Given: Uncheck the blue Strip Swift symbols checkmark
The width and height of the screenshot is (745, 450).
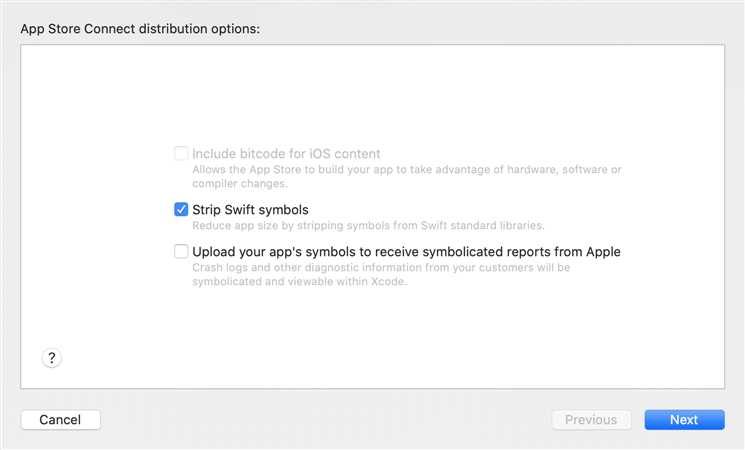Looking at the screenshot, I should pos(181,209).
